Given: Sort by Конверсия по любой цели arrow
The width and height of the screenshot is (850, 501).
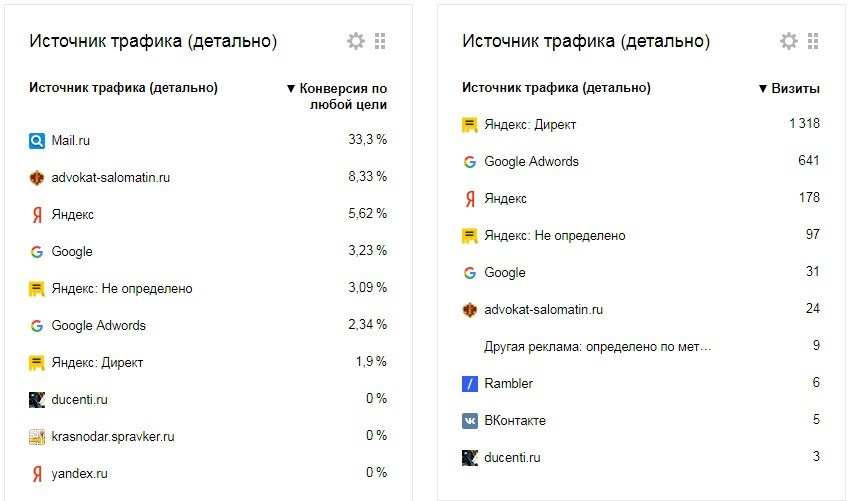Looking at the screenshot, I should [291, 88].
